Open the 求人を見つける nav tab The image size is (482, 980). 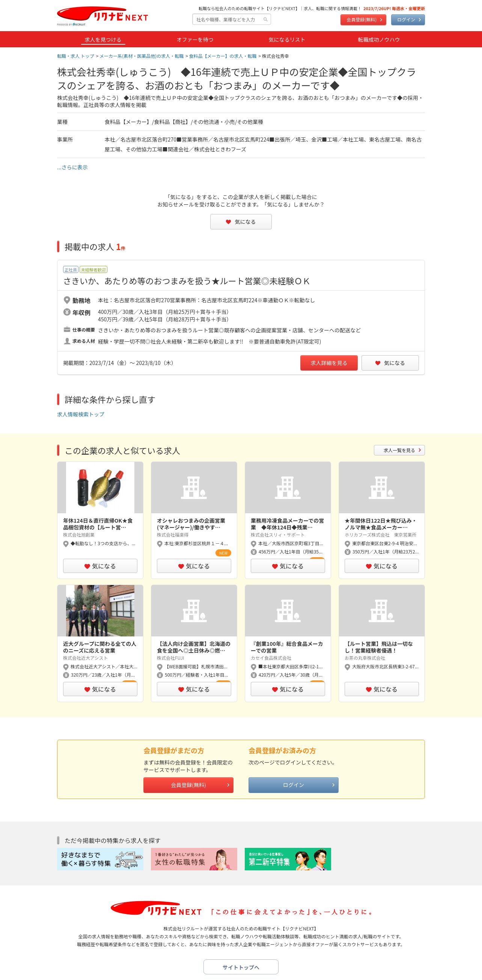pyautogui.click(x=103, y=39)
